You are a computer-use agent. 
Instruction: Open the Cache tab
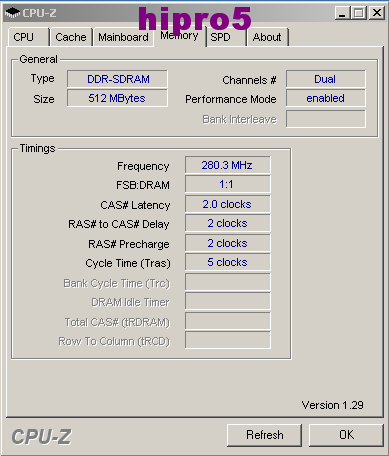pyautogui.click(x=71, y=37)
